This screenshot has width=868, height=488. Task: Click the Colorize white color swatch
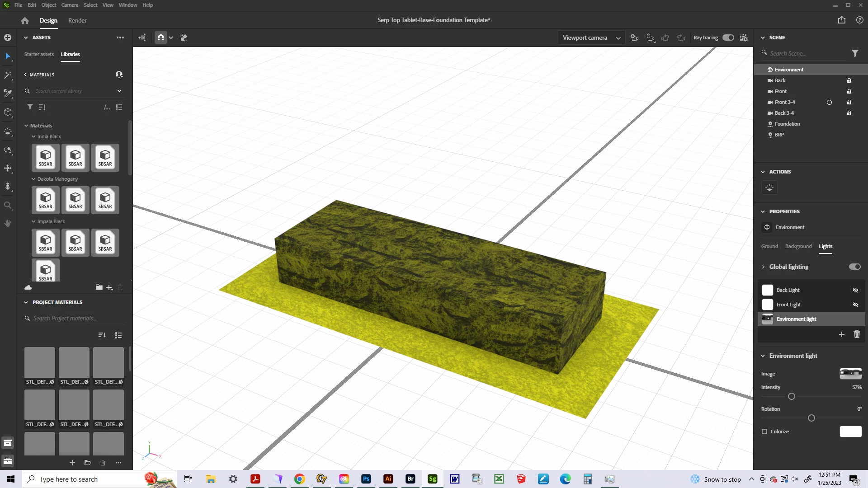point(850,432)
